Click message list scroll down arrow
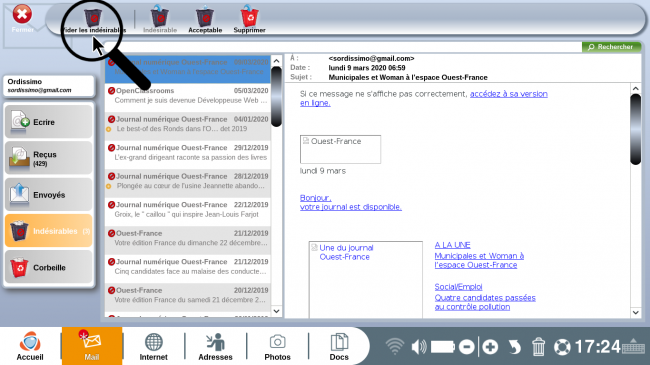 (x=276, y=311)
